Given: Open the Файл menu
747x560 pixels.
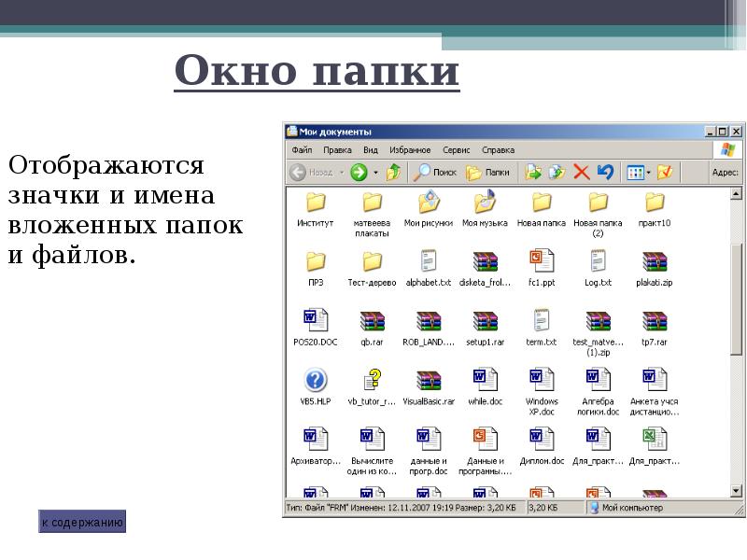Looking at the screenshot, I should tap(301, 149).
